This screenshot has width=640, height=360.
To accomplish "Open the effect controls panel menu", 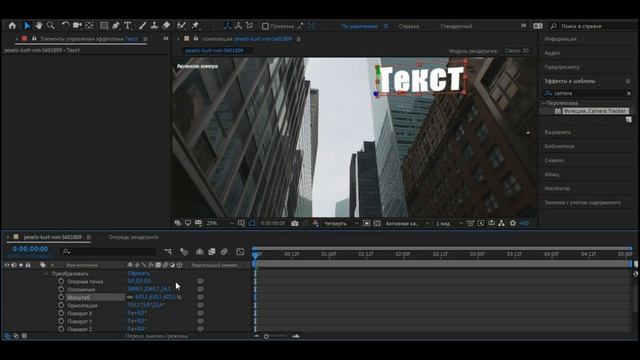I will pos(145,39).
